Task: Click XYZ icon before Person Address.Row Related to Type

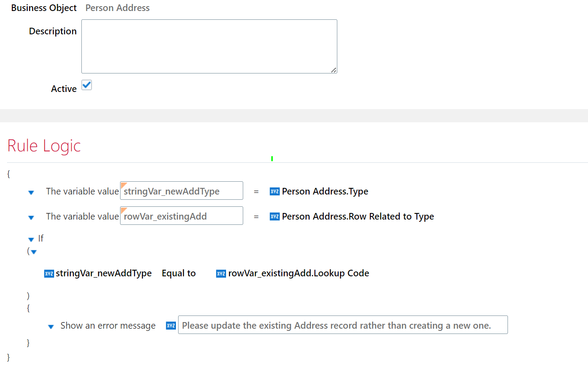Action: coord(274,216)
